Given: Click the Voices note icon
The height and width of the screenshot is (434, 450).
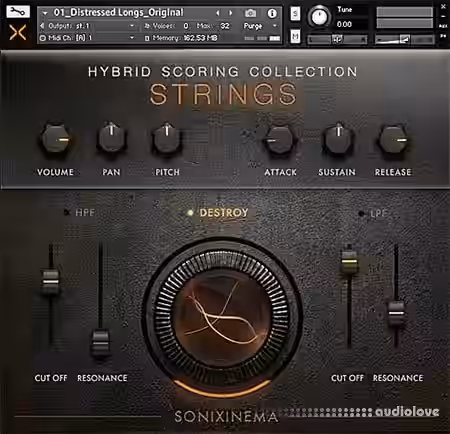Looking at the screenshot, I should (x=147, y=26).
